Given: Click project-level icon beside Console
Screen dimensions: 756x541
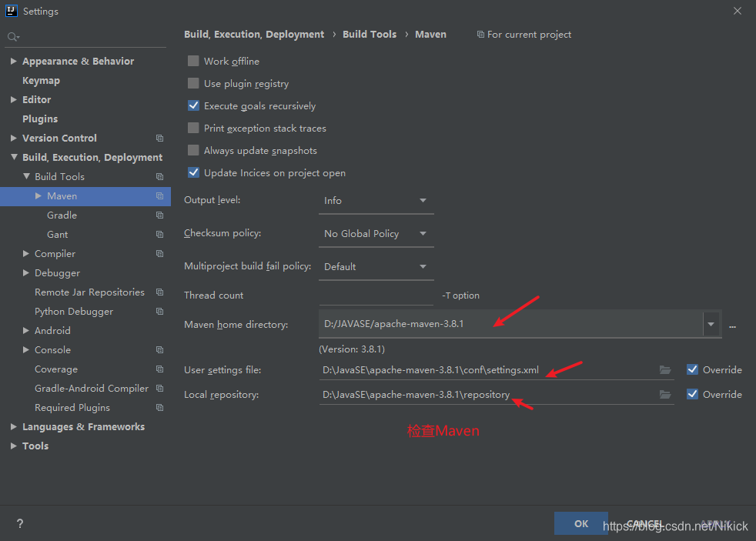Looking at the screenshot, I should pos(159,350).
